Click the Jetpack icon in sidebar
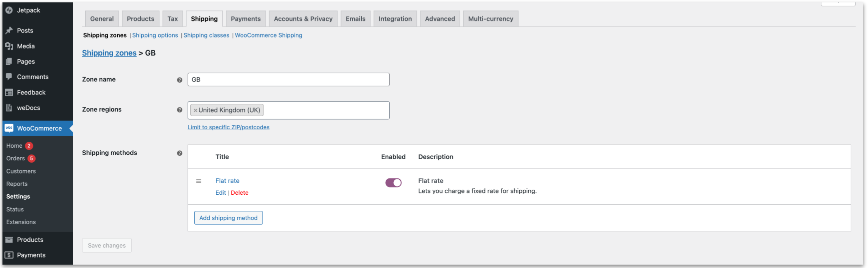This screenshot has height=268, width=868. (x=9, y=10)
